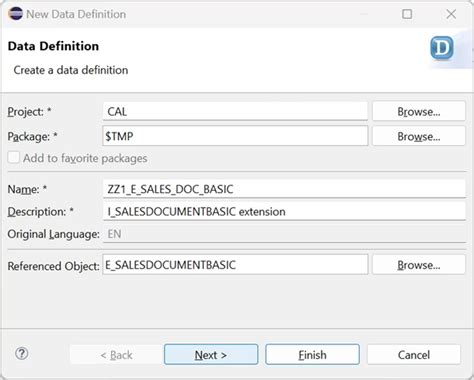Click the 'Package: *' label
Viewport: 474px width, 380px height.
tap(32, 136)
